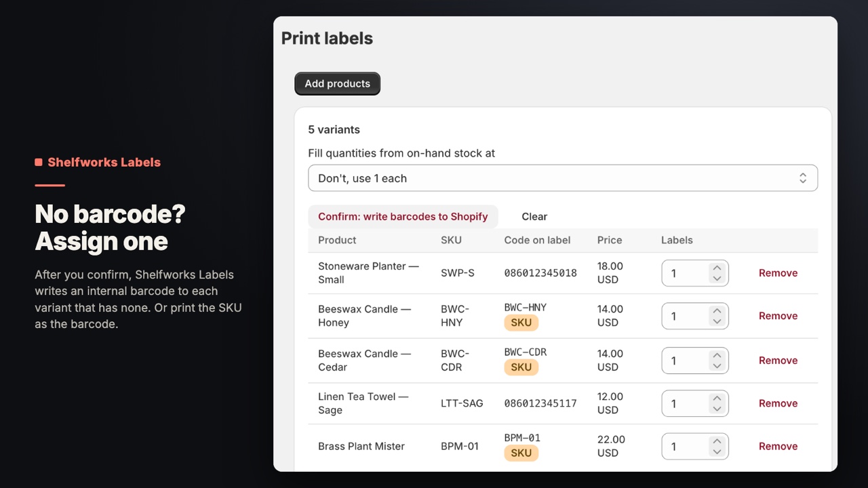Screen dimensions: 868x488
Task: Select barcode 086012345117
Action: [x=540, y=403]
